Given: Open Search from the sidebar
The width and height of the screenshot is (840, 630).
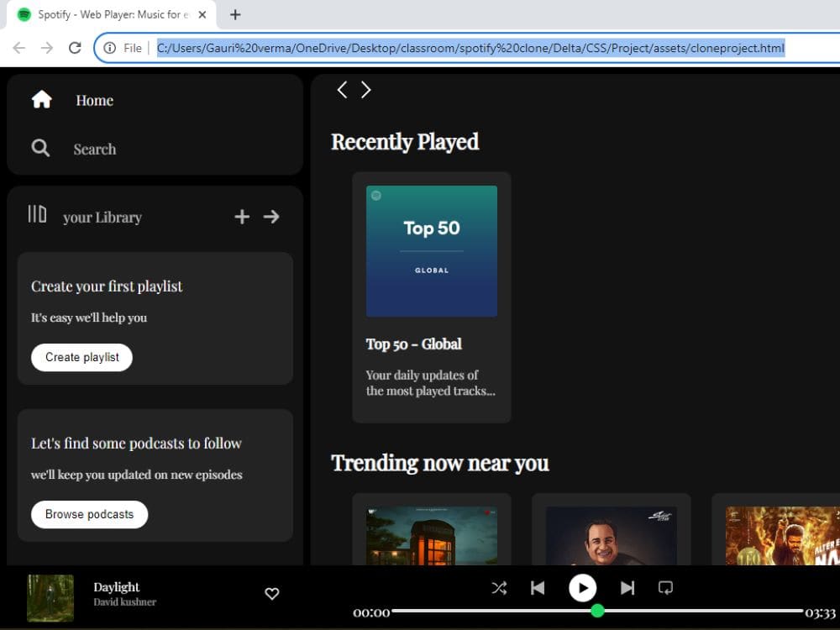Looking at the screenshot, I should pyautogui.click(x=39, y=148).
